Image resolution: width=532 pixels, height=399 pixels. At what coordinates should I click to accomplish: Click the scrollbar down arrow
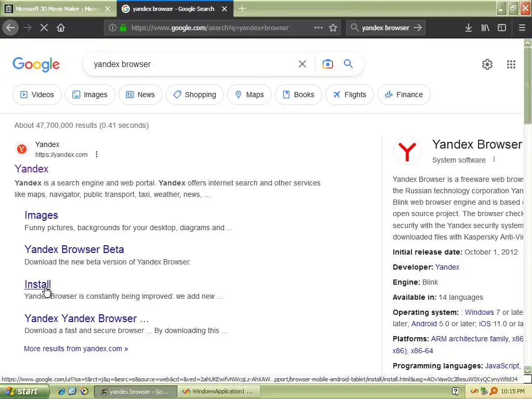coord(528,369)
